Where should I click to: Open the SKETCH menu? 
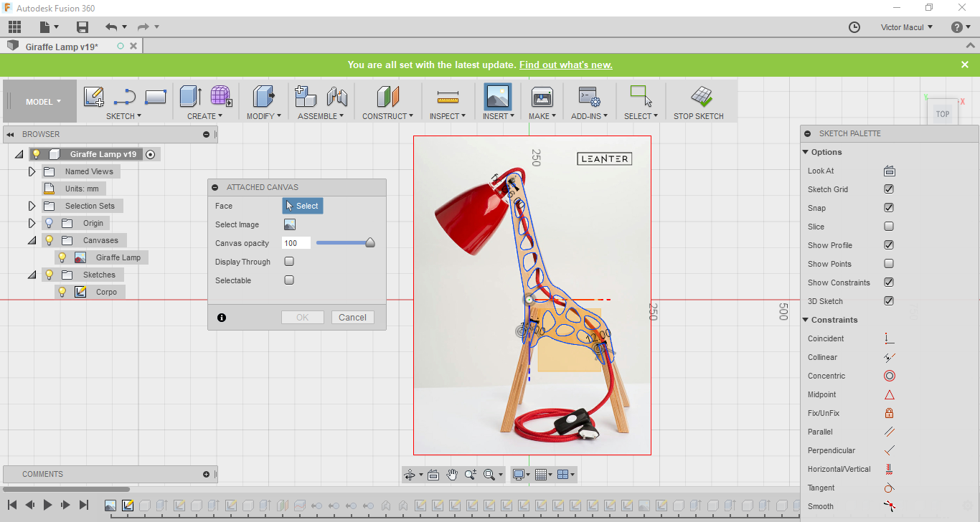[x=123, y=116]
